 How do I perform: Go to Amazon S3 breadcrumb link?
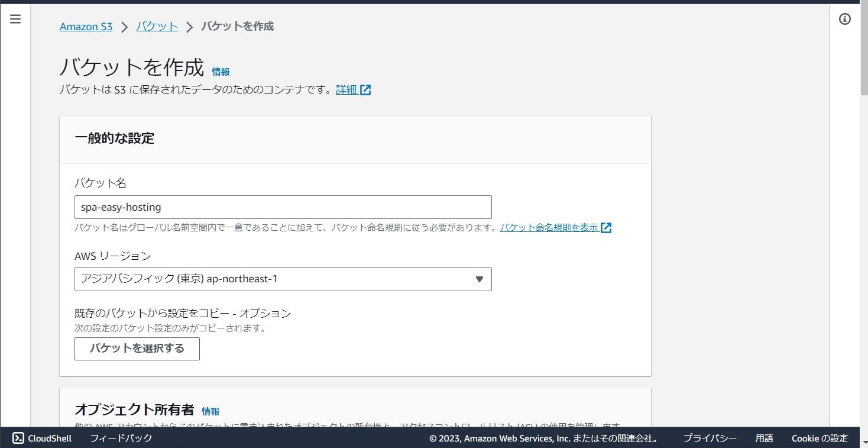[x=86, y=27]
